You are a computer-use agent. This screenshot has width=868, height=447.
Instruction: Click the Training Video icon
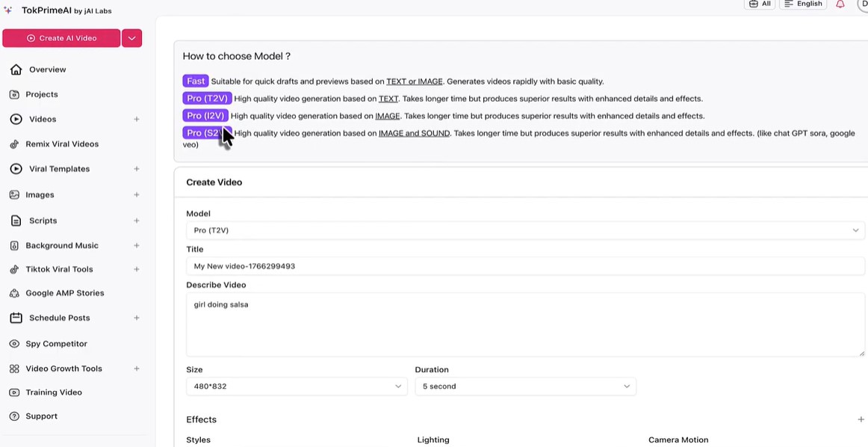coord(14,392)
